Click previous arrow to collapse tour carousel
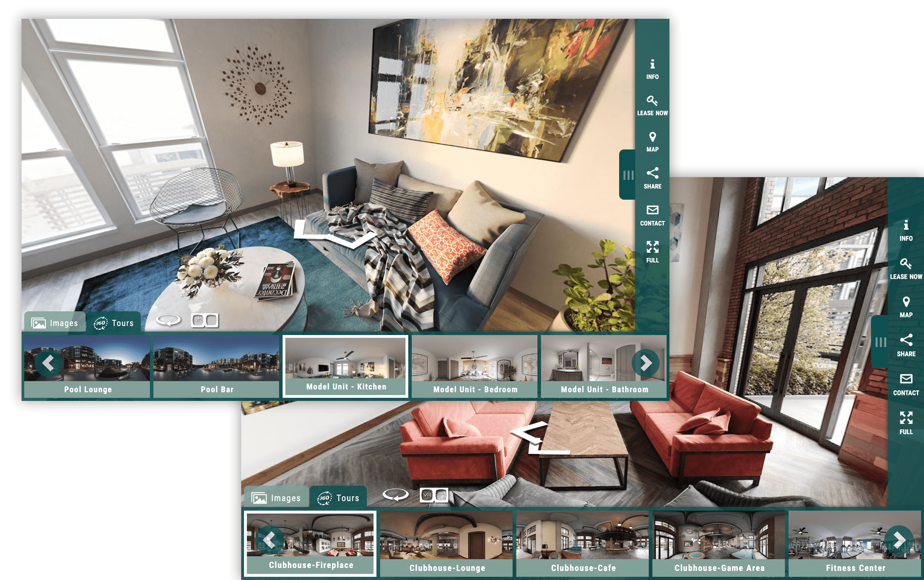Image resolution: width=924 pixels, height=580 pixels. coord(49,363)
